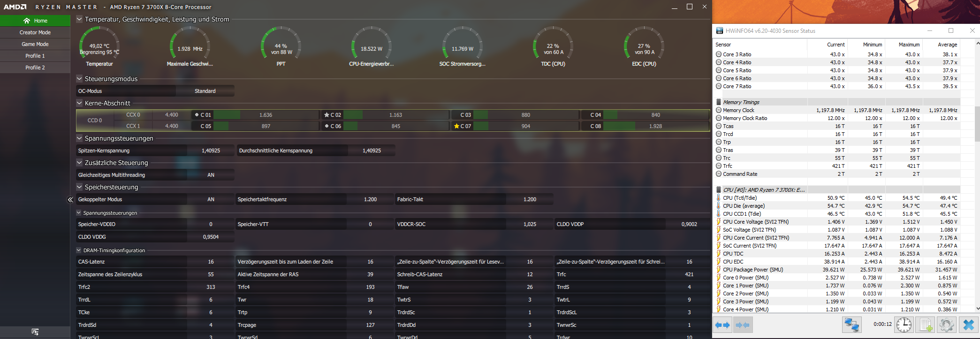Click the Speichertaktfrequenz value 1.200
980x339 pixels.
370,199
